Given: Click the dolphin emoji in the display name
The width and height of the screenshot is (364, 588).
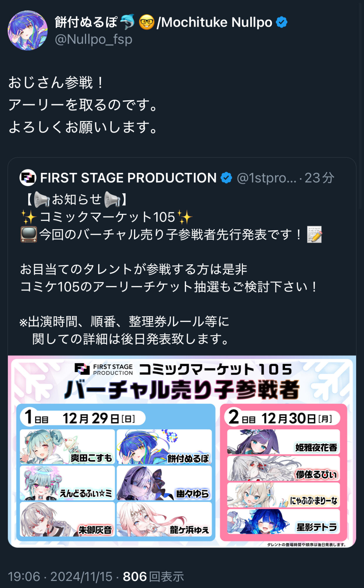Looking at the screenshot, I should pyautogui.click(x=128, y=22).
